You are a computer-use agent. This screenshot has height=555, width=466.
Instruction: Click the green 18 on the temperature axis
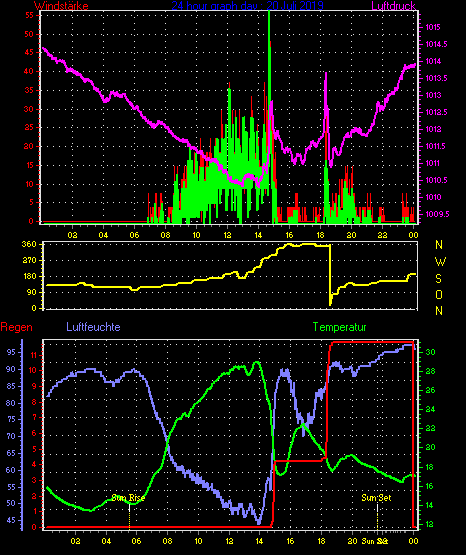click(430, 467)
